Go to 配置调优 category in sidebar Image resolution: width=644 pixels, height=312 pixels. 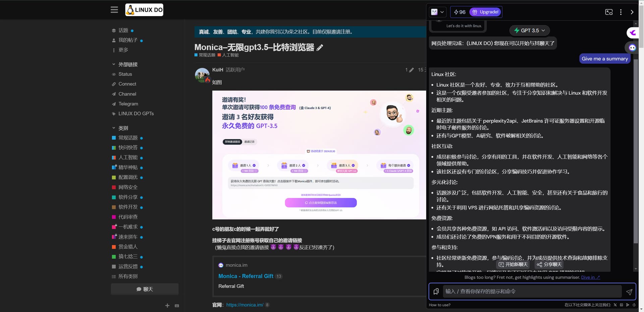click(x=128, y=177)
